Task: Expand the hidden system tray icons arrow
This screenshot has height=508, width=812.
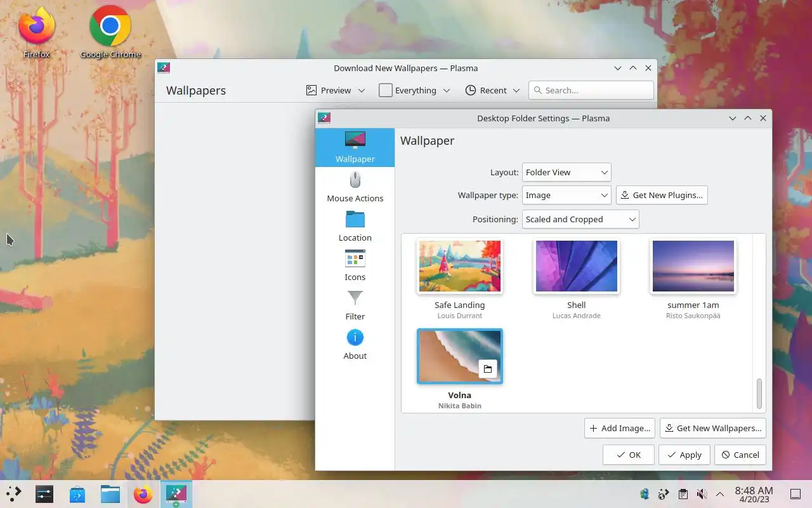Action: (x=720, y=494)
